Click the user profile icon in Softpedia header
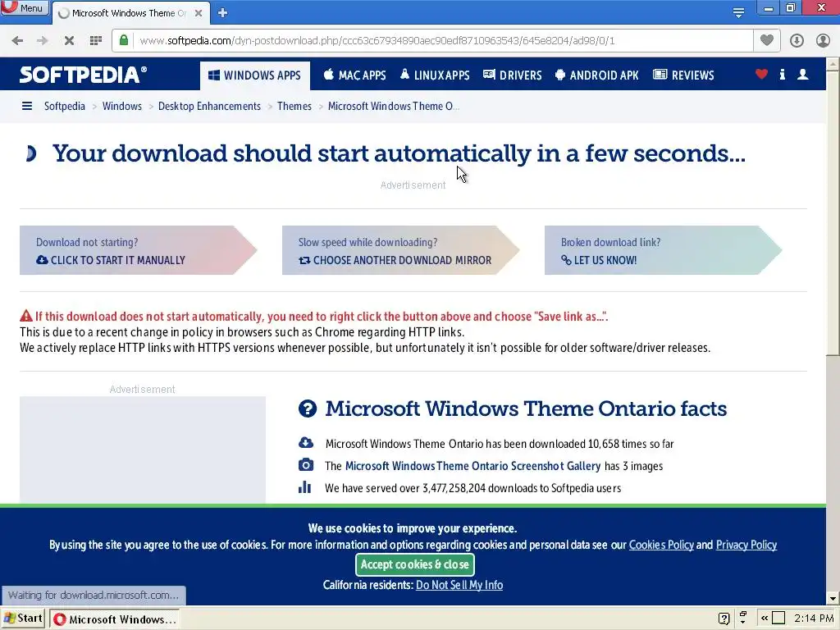The height and width of the screenshot is (630, 840). click(x=802, y=75)
